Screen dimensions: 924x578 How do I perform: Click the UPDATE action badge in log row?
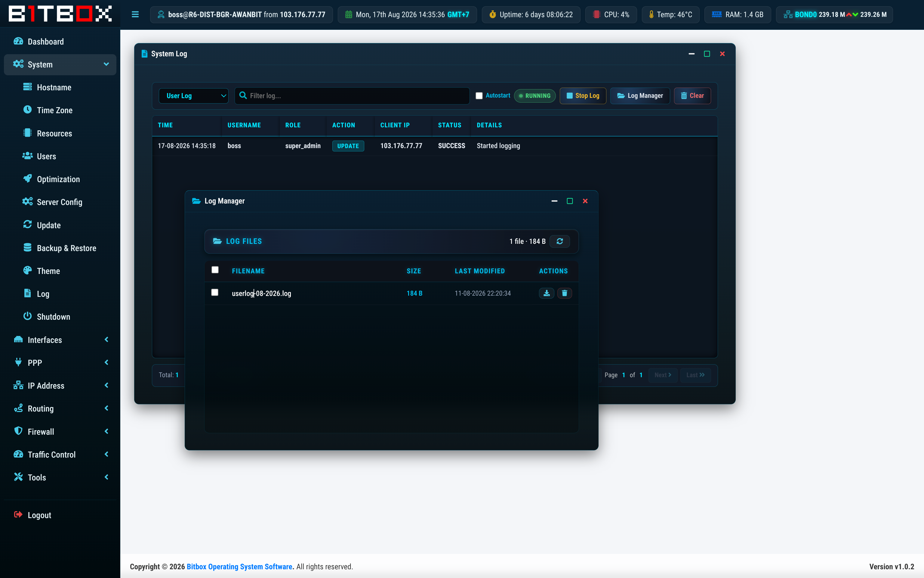pos(348,146)
